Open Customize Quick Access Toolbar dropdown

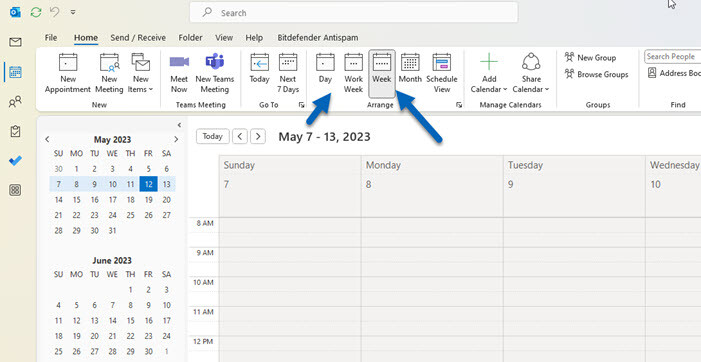coord(73,13)
